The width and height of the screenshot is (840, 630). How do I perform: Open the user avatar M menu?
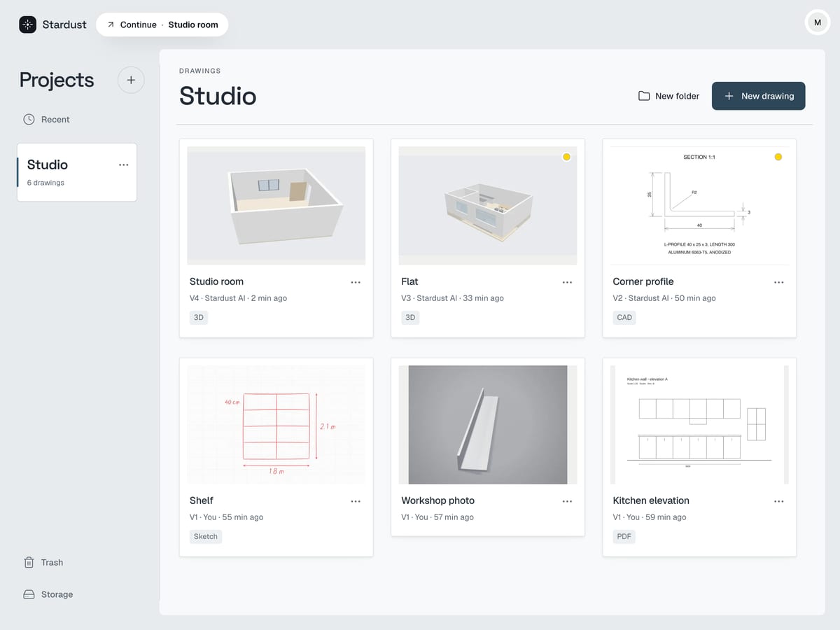(817, 22)
